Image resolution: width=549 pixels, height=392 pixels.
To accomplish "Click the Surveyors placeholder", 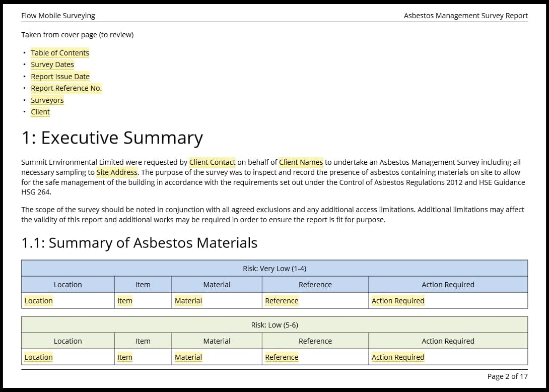I will point(47,100).
